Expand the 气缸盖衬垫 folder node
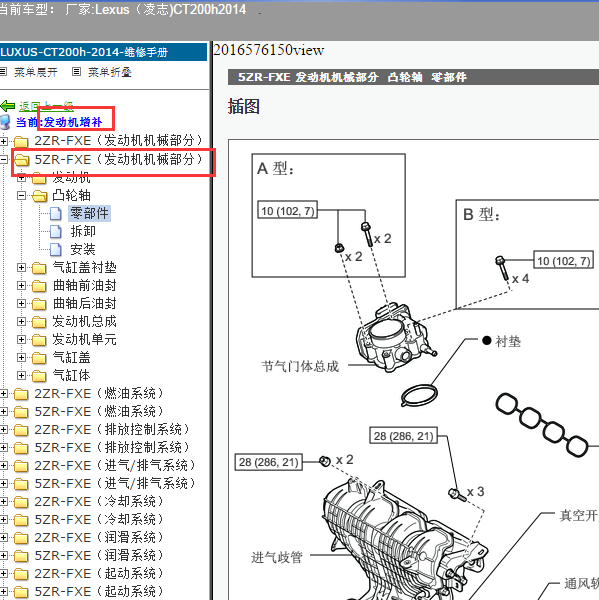 point(21,267)
